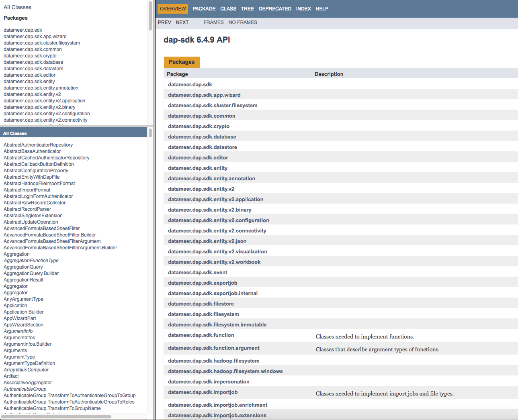Open AssociativeAggregator class
This screenshot has width=518, height=420.
tap(28, 383)
